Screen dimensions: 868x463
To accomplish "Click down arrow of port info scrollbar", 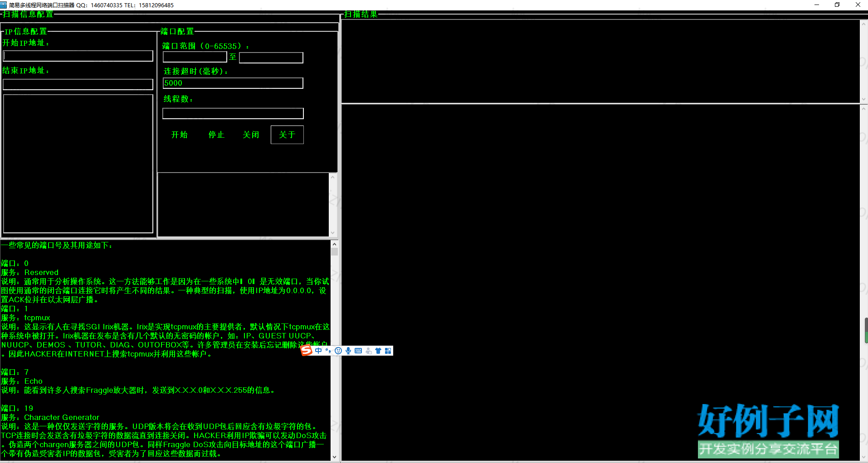I will pyautogui.click(x=334, y=457).
